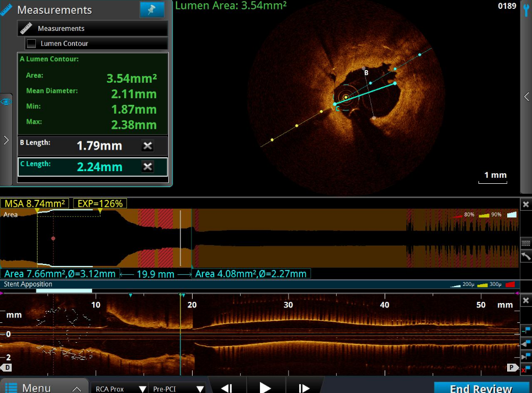532x393 pixels.
Task: Close the longitudinal L-mode view
Action: [x=526, y=300]
